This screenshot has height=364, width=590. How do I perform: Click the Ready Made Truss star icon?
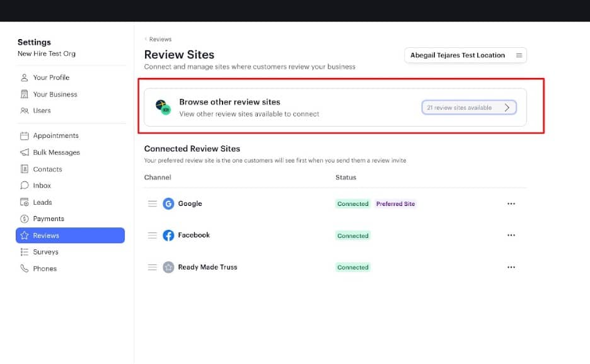[168, 267]
